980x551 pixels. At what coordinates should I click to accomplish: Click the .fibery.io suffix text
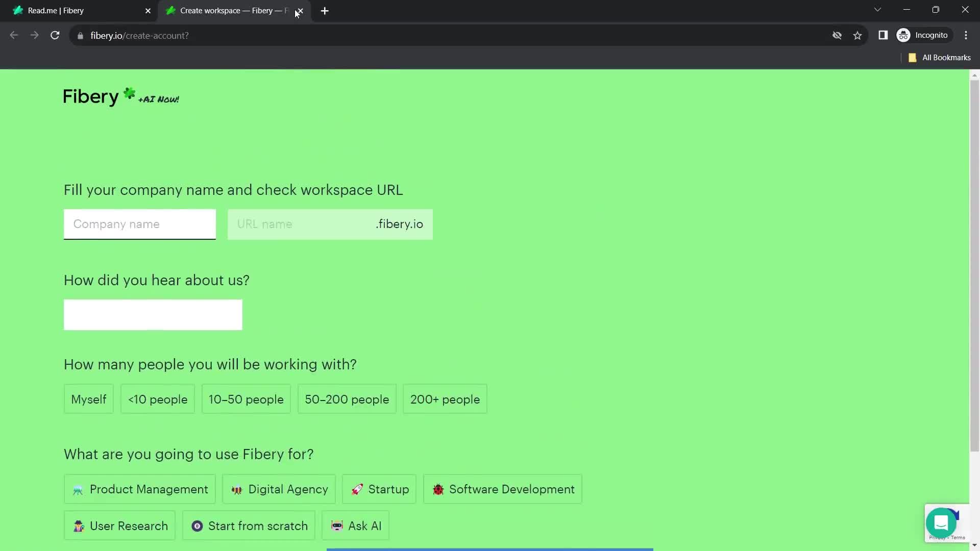[x=400, y=224]
